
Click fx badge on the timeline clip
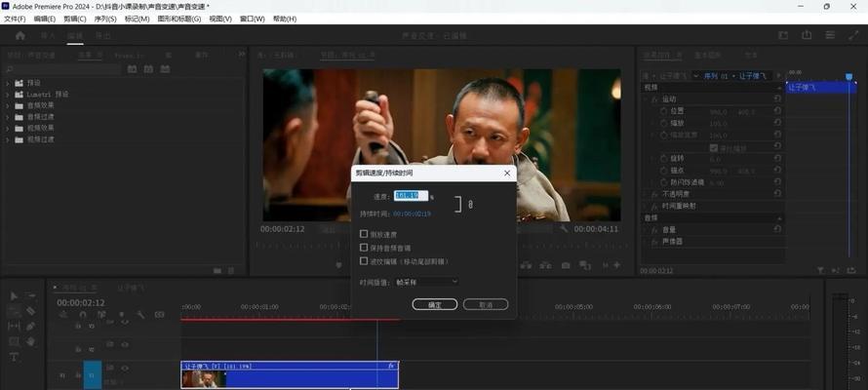point(391,366)
